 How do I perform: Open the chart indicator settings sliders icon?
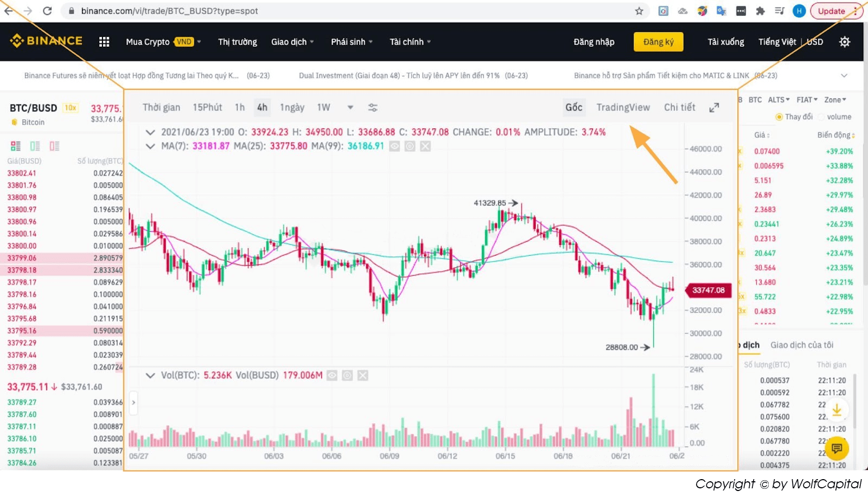pos(373,107)
